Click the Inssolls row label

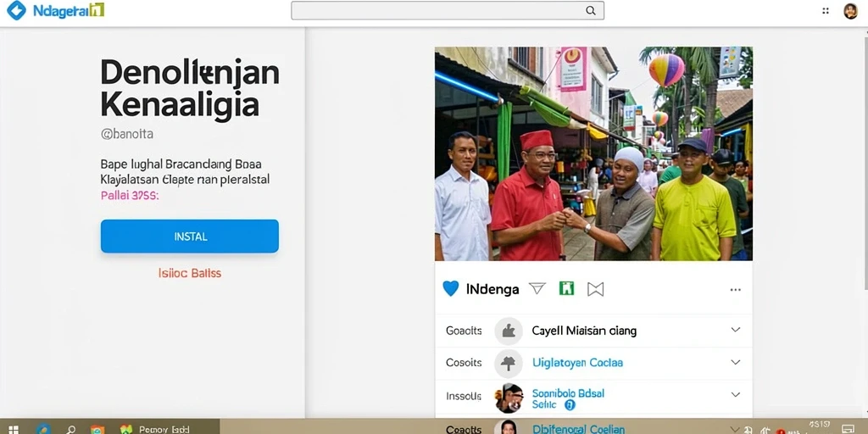point(464,397)
